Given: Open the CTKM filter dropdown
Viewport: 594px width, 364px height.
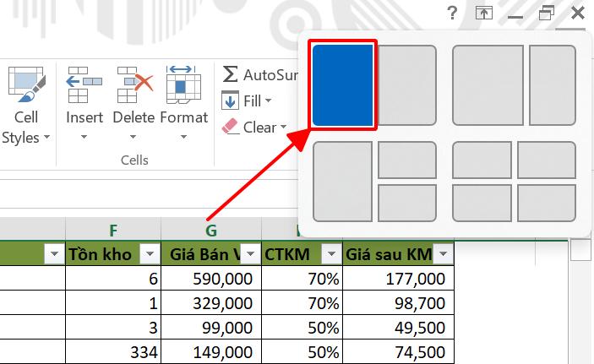Looking at the screenshot, I should coord(331,253).
